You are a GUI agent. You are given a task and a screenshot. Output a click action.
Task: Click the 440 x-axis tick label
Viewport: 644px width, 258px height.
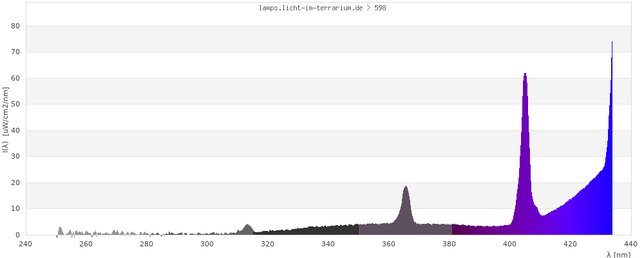click(x=631, y=244)
